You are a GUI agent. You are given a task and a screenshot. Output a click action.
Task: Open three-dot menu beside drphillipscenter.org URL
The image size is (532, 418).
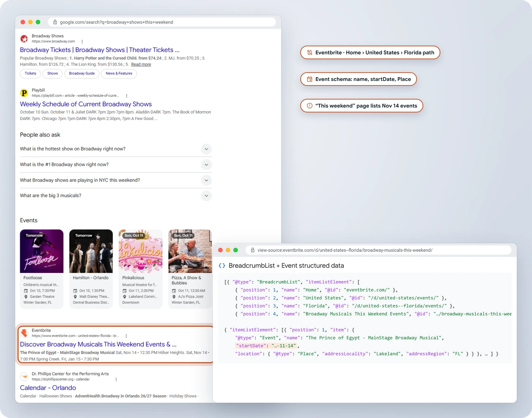(116, 379)
